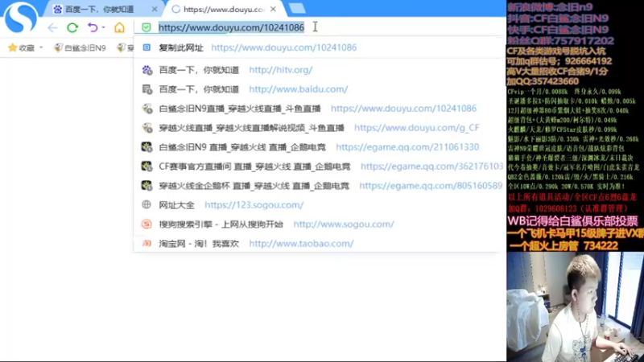Click the icon beside 白鲨念旧N9直播 douyu row
644x362 pixels.
tap(147, 109)
